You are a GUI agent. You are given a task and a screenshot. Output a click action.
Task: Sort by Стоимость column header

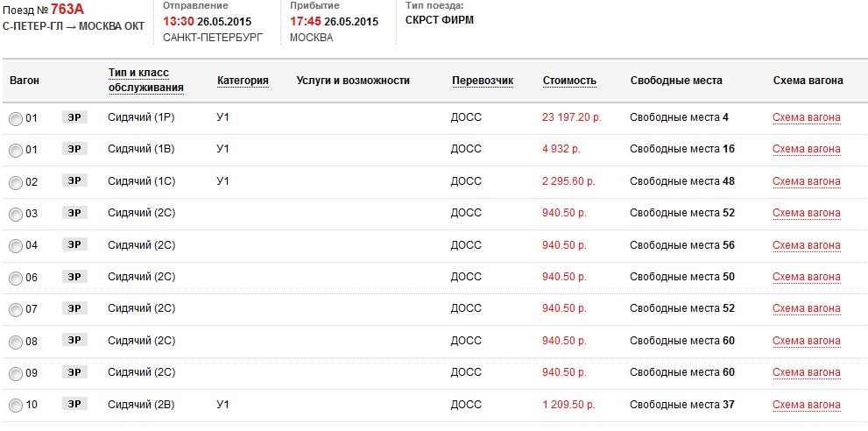click(x=569, y=81)
